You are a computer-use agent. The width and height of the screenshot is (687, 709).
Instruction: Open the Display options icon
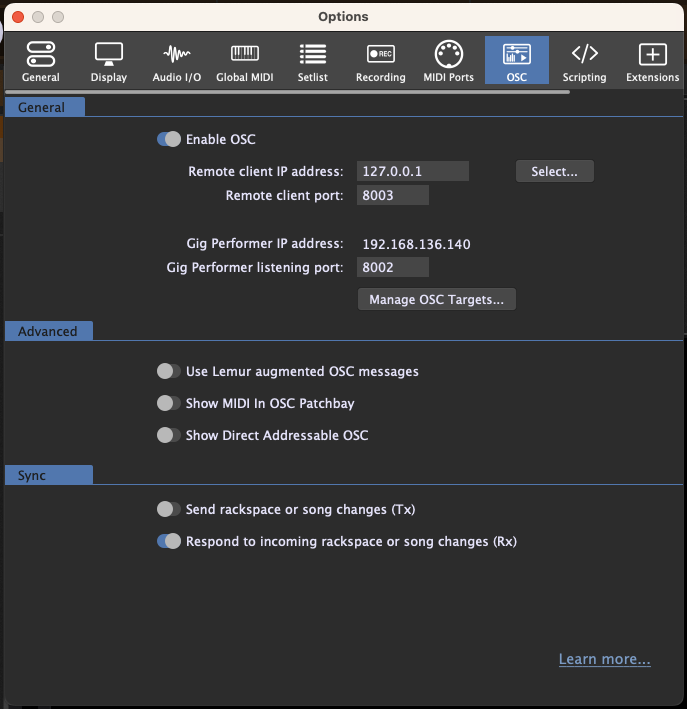click(x=108, y=55)
